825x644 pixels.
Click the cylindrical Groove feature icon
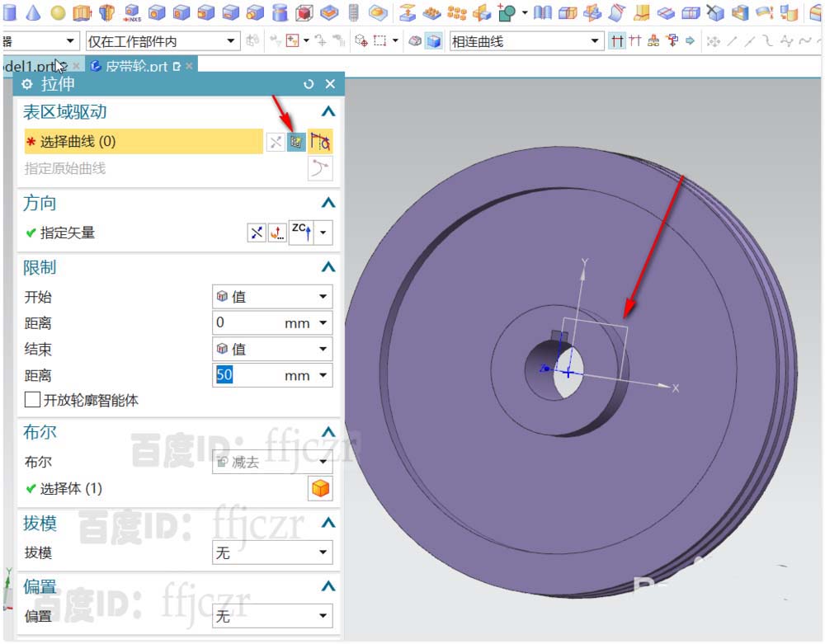point(280,12)
